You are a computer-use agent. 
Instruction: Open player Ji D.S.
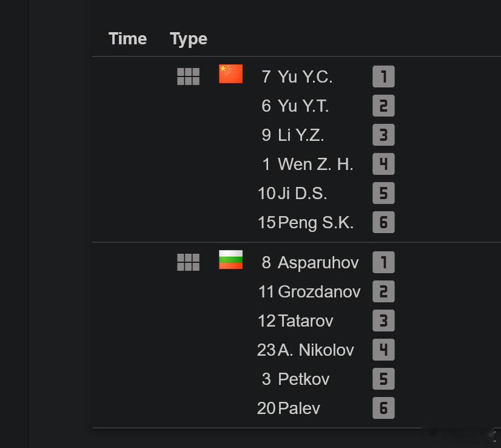coord(302,193)
